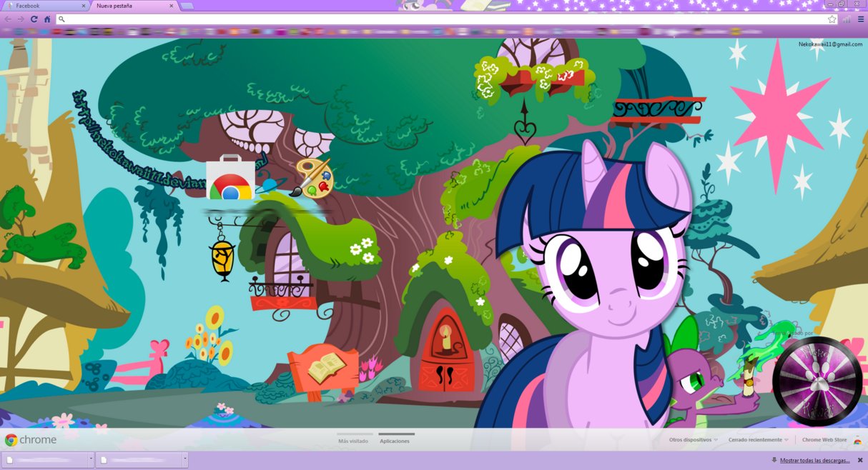Open the Chrome menu button

point(861,19)
